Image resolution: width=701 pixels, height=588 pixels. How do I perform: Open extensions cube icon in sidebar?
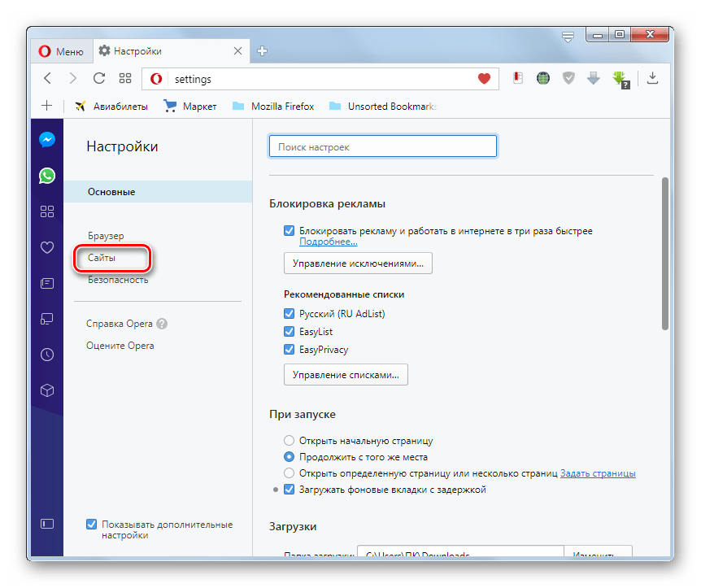[x=47, y=390]
